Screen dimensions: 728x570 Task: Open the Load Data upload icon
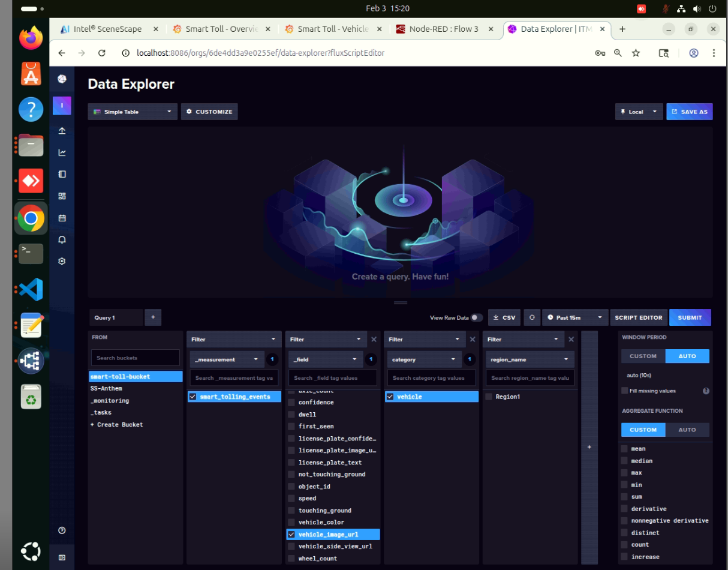62,130
